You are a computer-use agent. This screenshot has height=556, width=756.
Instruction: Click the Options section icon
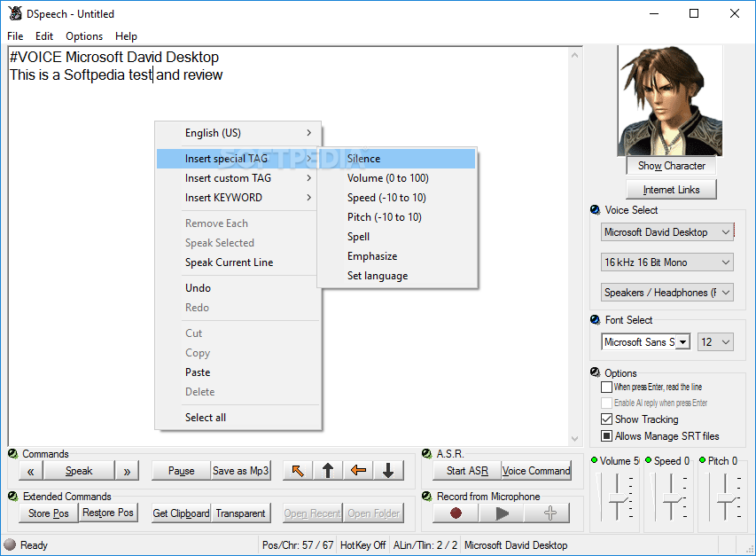click(596, 372)
